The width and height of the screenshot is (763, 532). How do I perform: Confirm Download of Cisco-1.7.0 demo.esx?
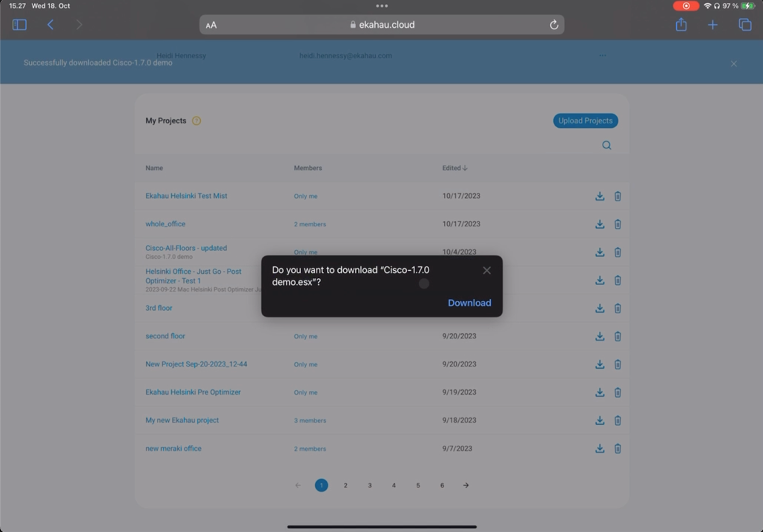469,303
